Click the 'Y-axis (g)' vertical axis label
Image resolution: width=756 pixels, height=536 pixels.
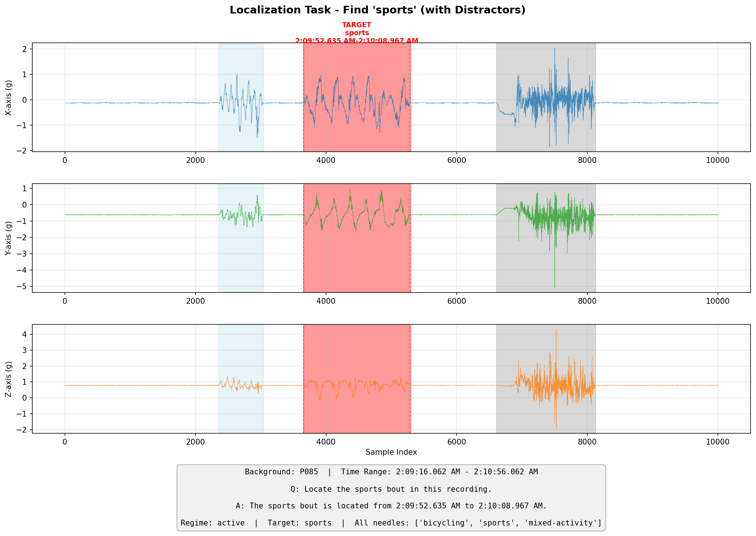[x=8, y=238]
